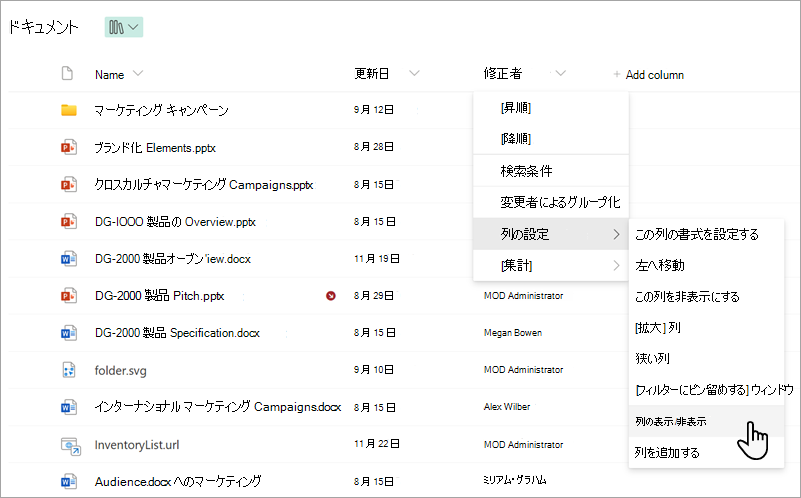The width and height of the screenshot is (801, 498).
Task: Open the document library view switcher icon
Action: tap(124, 27)
